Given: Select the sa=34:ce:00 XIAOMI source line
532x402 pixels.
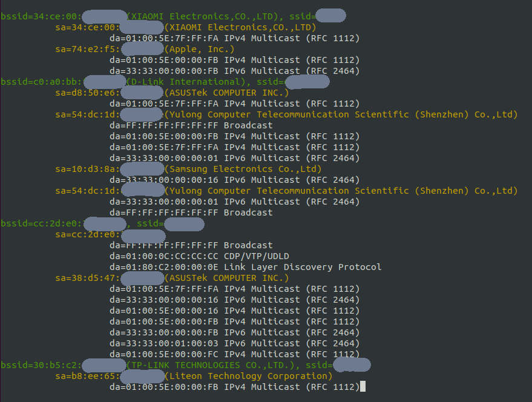Looking at the screenshot, I should tap(186, 27).
